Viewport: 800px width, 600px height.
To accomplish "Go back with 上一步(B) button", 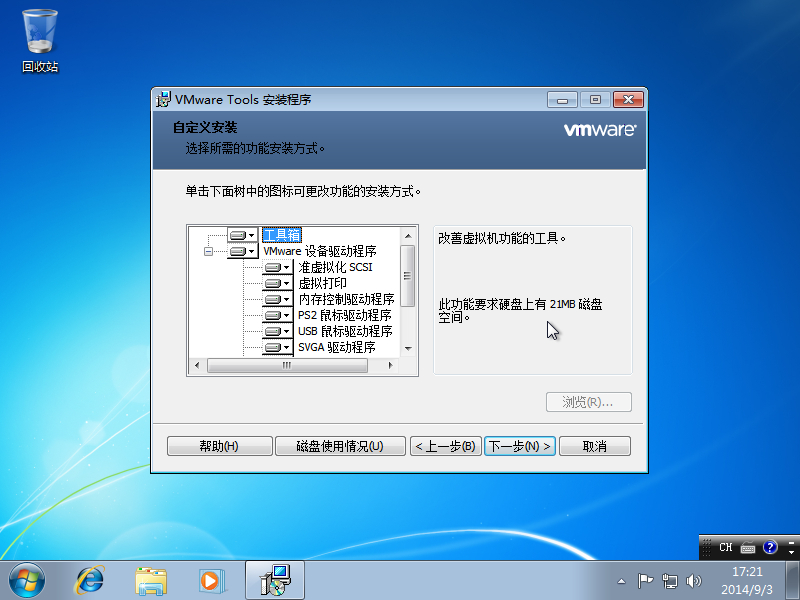I will point(445,446).
